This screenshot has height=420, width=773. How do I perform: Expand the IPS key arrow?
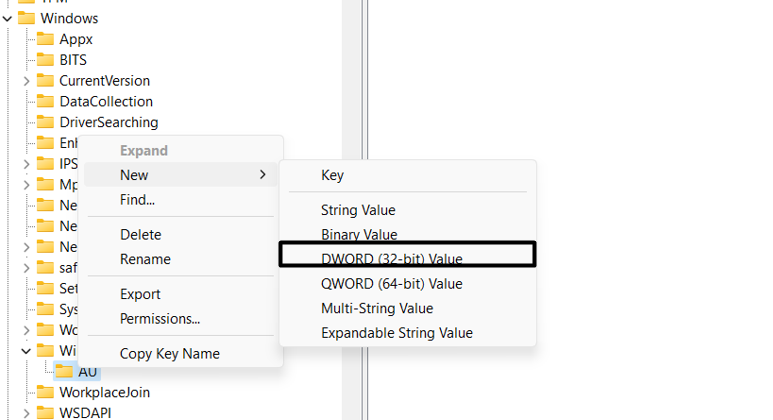pyautogui.click(x=26, y=163)
